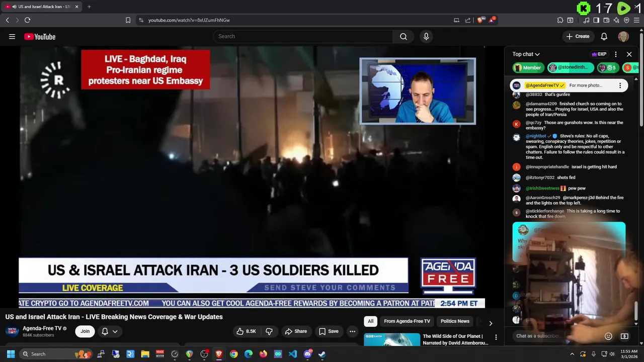Open Firefox from the taskbar
This screenshot has width=644, height=362.
click(x=263, y=354)
